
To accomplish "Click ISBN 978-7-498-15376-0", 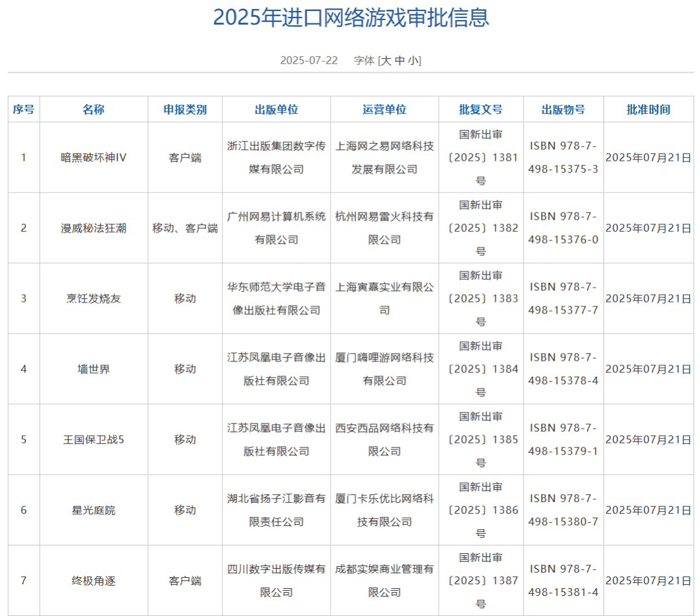I will [563, 228].
